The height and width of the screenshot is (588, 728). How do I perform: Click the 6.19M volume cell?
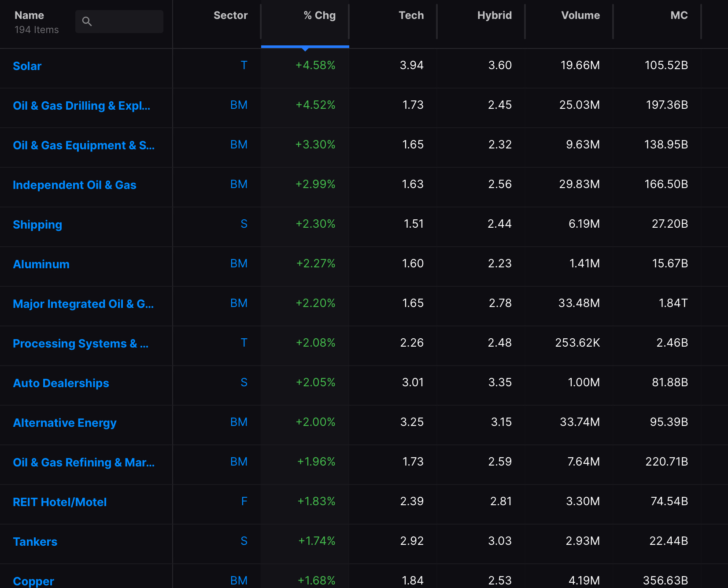(584, 224)
